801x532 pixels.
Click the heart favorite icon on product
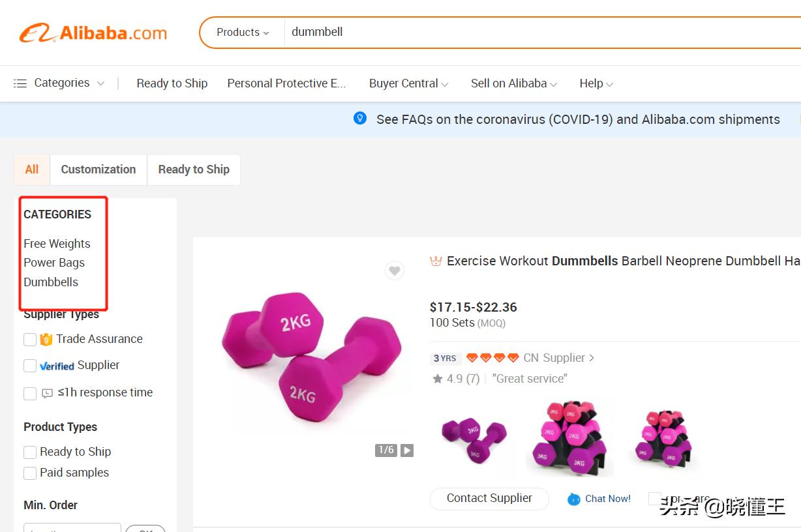[394, 271]
